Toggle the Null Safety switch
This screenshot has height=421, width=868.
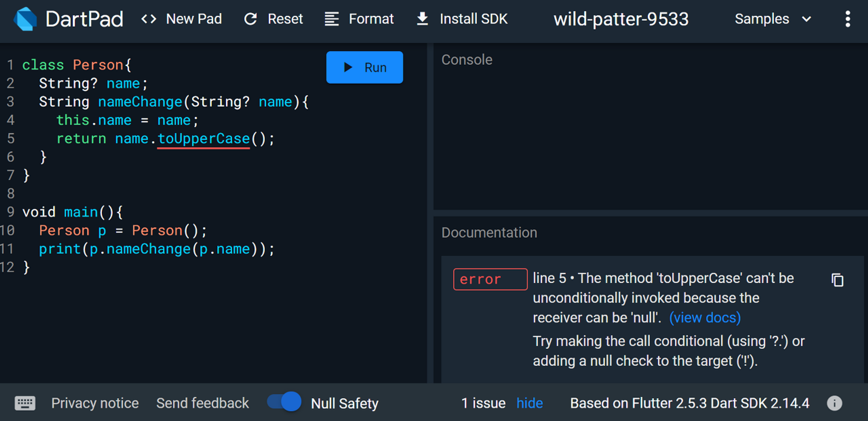click(x=284, y=401)
